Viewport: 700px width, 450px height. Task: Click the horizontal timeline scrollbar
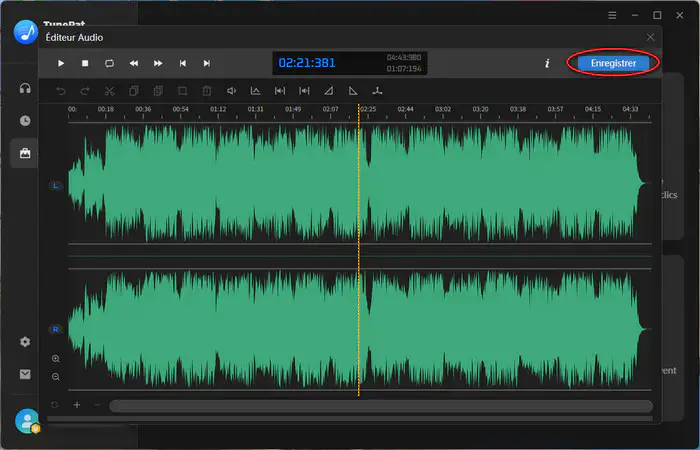pos(381,406)
